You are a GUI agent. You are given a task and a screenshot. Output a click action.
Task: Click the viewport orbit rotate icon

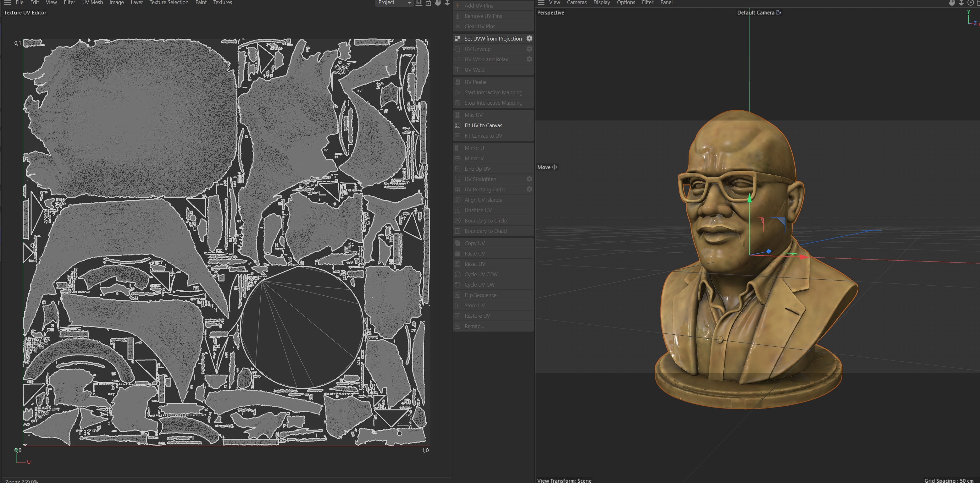(x=971, y=3)
